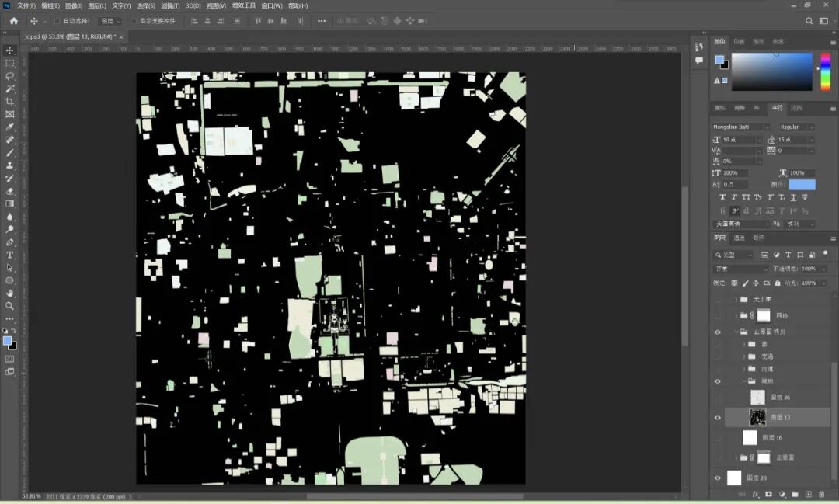Screen dimensions: 839x504
Task: Open the 图像(I) menu
Action: [x=73, y=6]
